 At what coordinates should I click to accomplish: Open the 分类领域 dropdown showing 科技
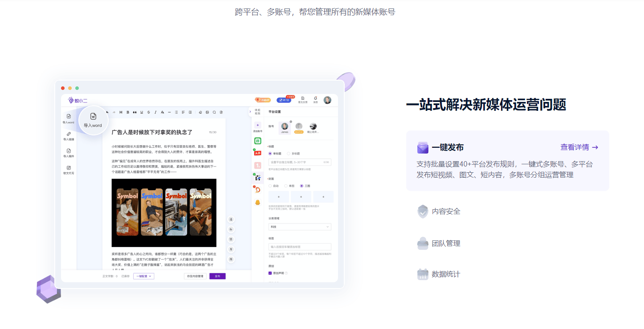tap(299, 227)
